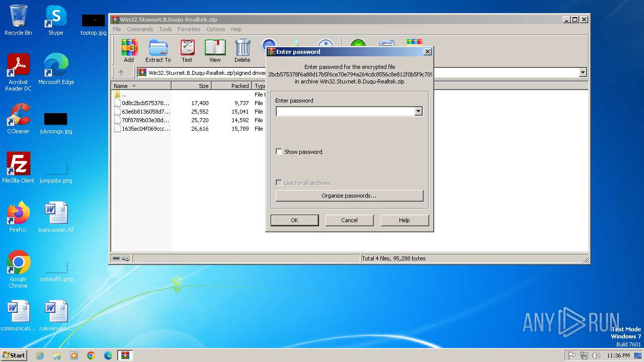Click the Windows Media Player taskbar icon
Image resolution: width=644 pixels, height=362 pixels.
pos(74,355)
